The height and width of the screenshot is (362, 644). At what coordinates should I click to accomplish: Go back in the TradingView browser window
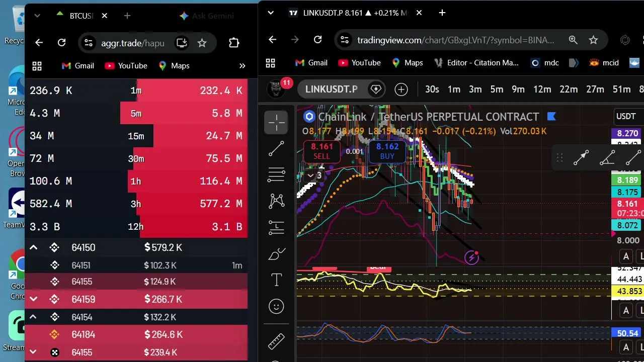(x=272, y=40)
